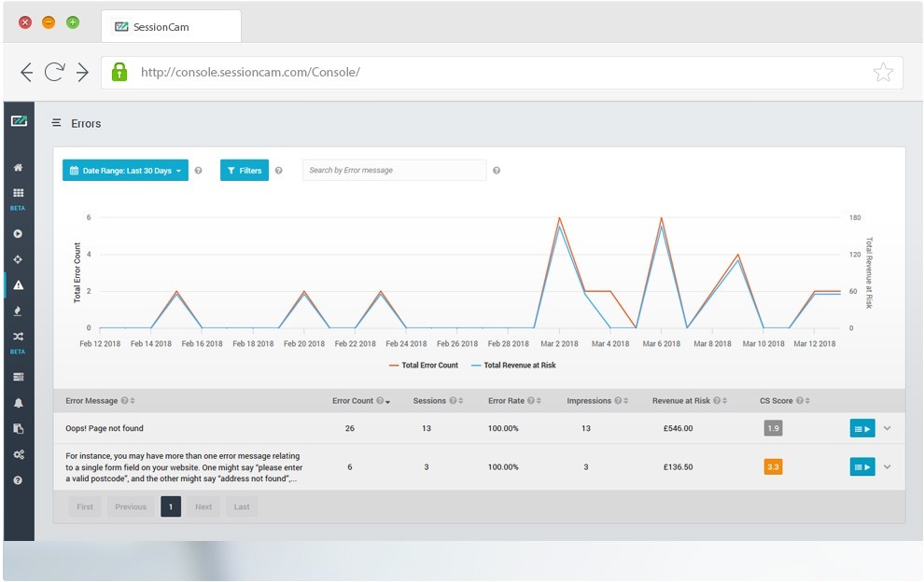This screenshot has width=924, height=582.
Task: Toggle the hamburger menu beside Errors
Action: [57, 123]
